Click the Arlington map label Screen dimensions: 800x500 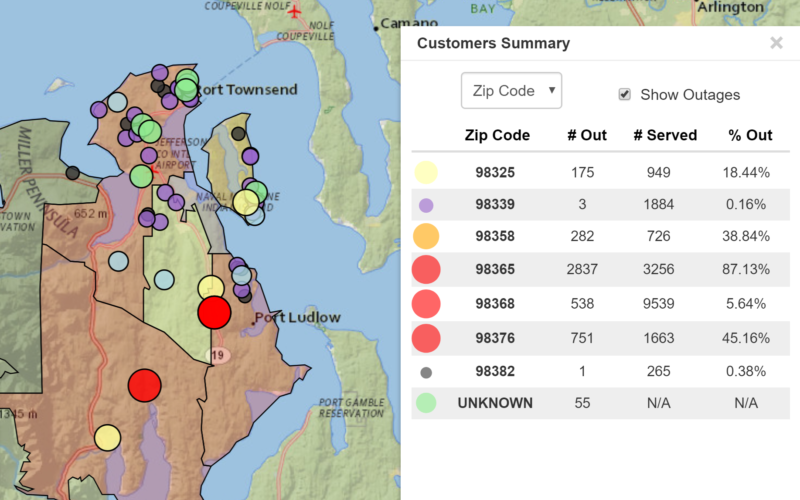point(731,7)
